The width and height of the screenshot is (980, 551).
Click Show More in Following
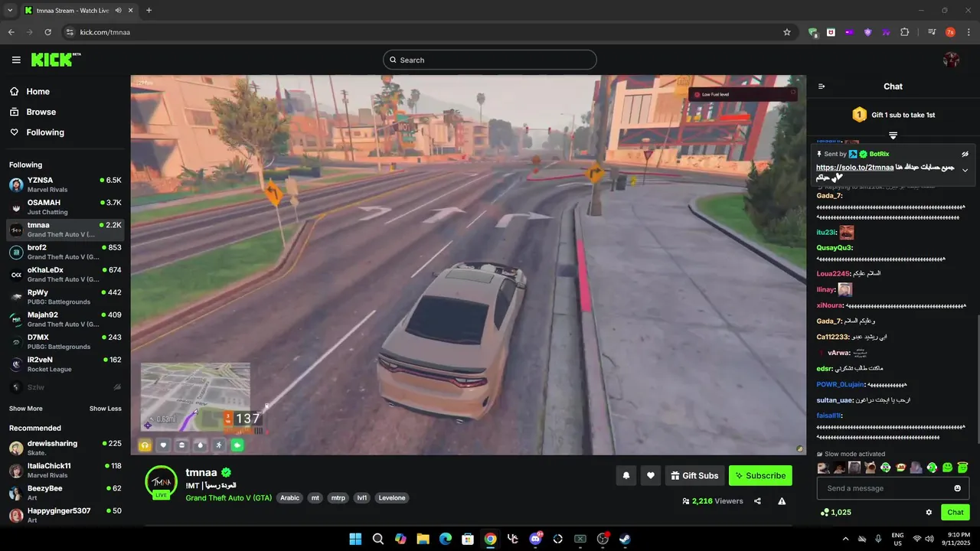pos(26,409)
